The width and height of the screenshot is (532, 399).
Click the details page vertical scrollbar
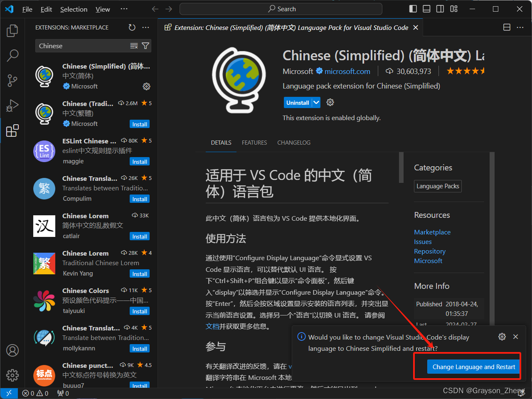tap(401, 167)
